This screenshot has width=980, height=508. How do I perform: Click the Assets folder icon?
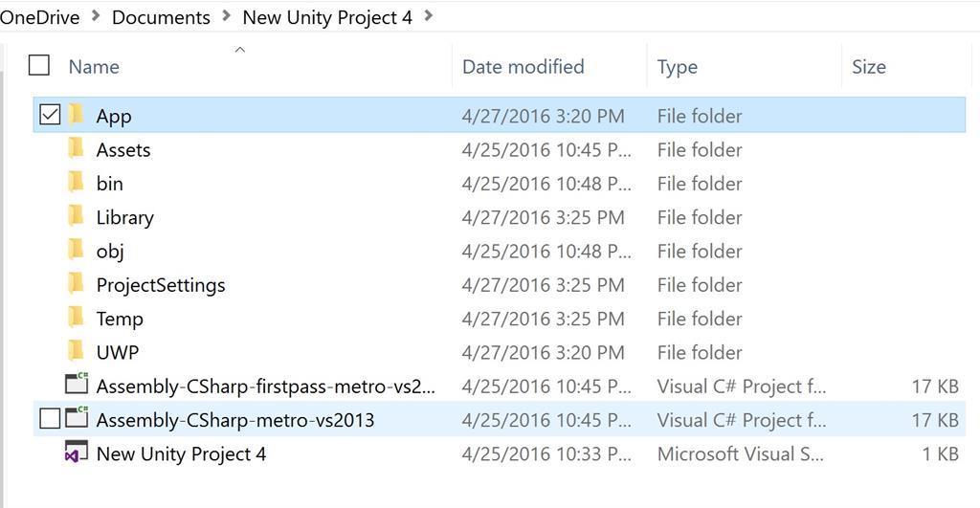[77, 149]
